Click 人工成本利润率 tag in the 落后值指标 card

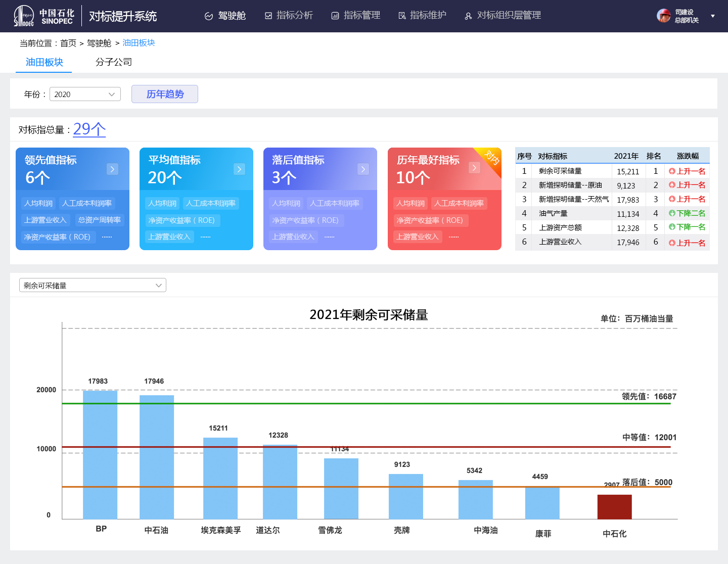click(335, 203)
